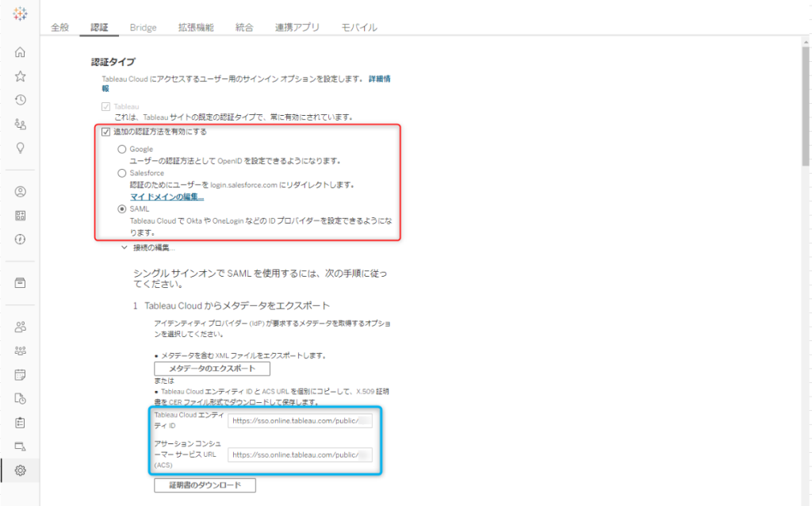The width and height of the screenshot is (812, 506).
Task: Switch to Bridge tab
Action: (144, 28)
